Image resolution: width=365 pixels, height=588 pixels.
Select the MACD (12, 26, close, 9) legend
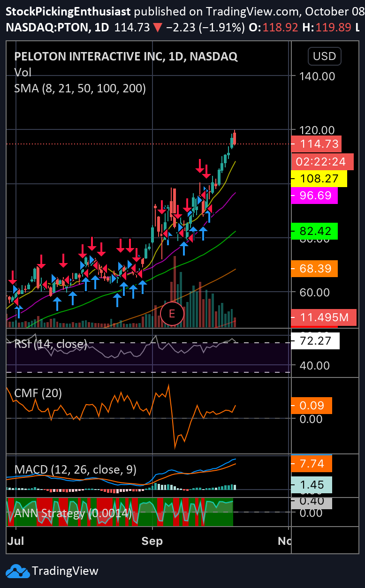[x=76, y=469]
